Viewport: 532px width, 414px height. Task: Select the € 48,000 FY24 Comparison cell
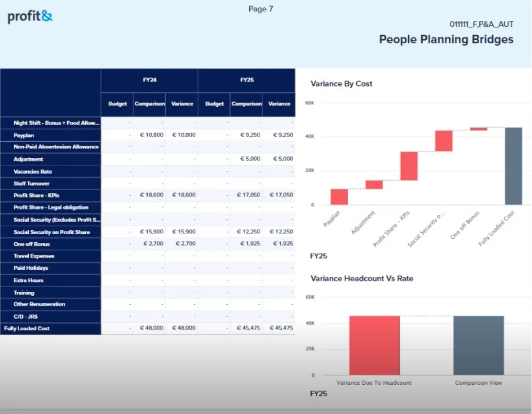(x=149, y=328)
